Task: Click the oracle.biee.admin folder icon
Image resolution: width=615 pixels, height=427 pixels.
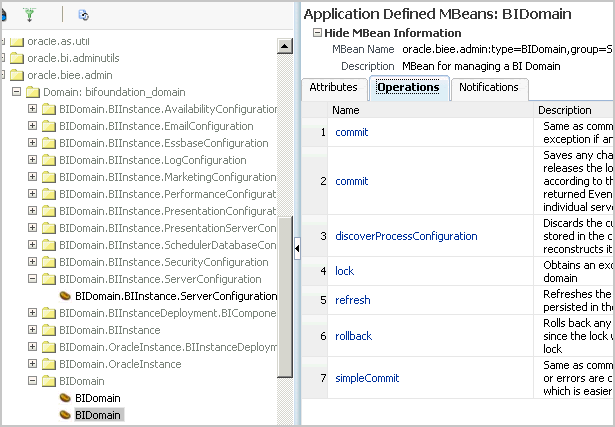Action: click(x=15, y=75)
